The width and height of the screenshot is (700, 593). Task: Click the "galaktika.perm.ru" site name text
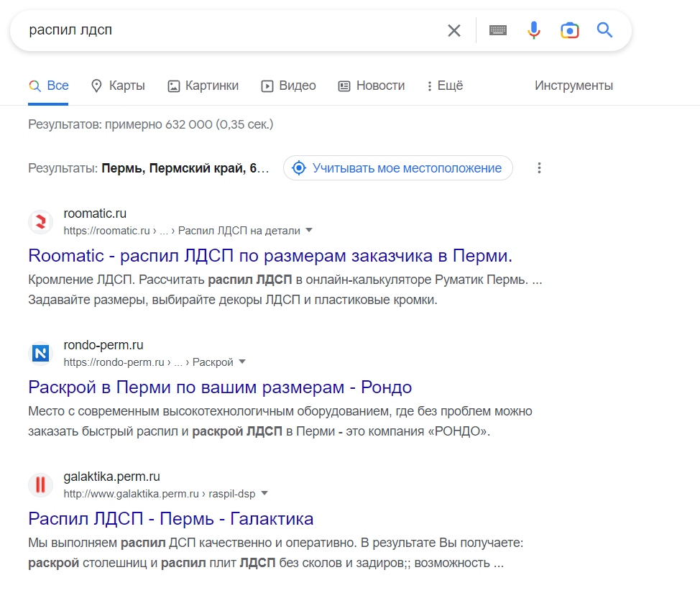[111, 477]
